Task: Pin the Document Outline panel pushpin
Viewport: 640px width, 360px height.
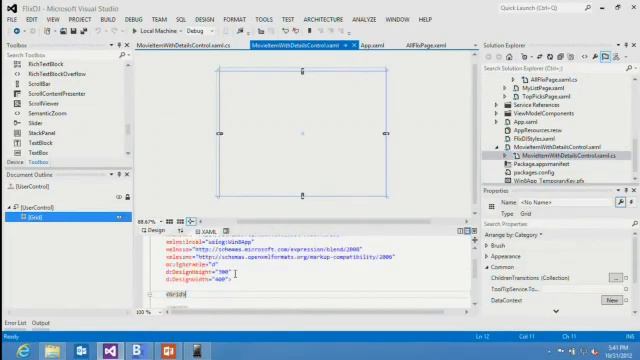Action: (x=119, y=174)
